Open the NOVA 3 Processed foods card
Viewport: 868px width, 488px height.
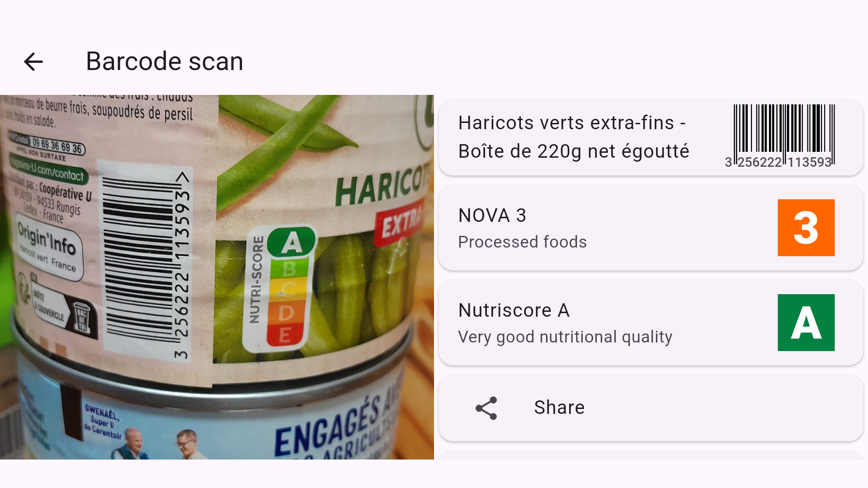click(651, 228)
